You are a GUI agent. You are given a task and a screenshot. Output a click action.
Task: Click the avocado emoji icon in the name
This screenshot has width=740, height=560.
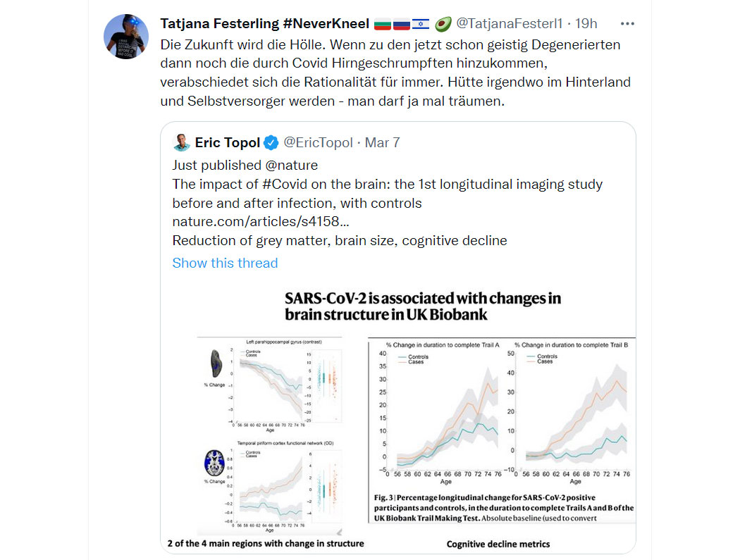click(443, 23)
